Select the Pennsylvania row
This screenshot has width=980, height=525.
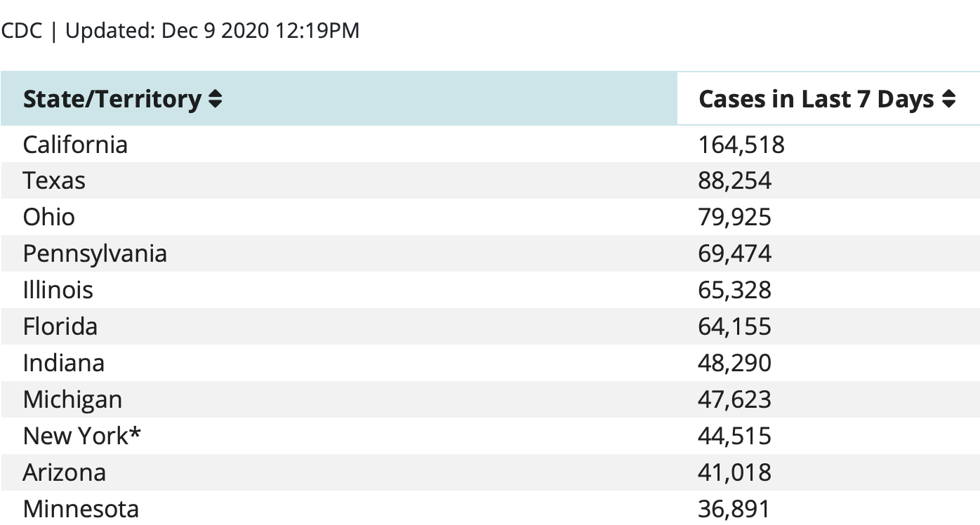pyautogui.click(x=490, y=253)
